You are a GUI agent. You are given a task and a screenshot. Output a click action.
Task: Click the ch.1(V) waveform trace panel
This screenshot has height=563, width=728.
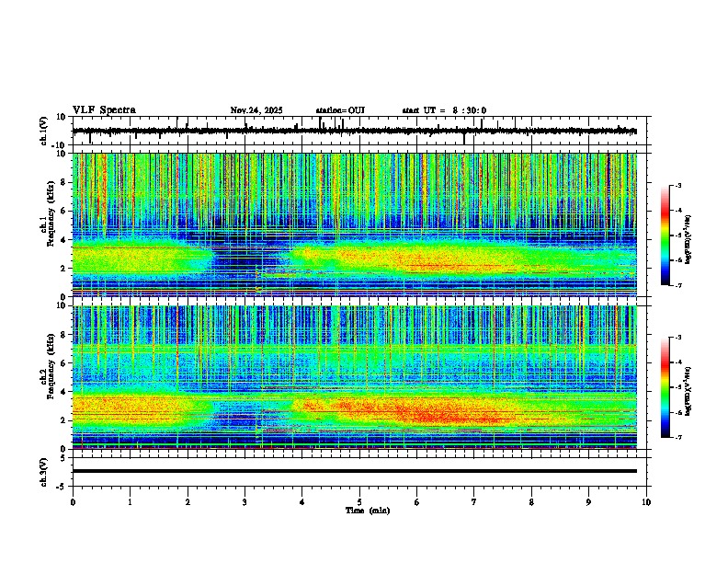click(x=361, y=131)
